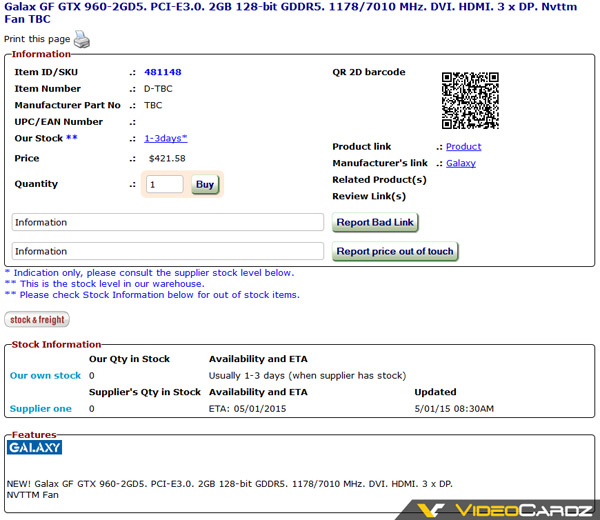Open the Product link
Image resolution: width=600 pixels, height=520 pixels.
[463, 147]
